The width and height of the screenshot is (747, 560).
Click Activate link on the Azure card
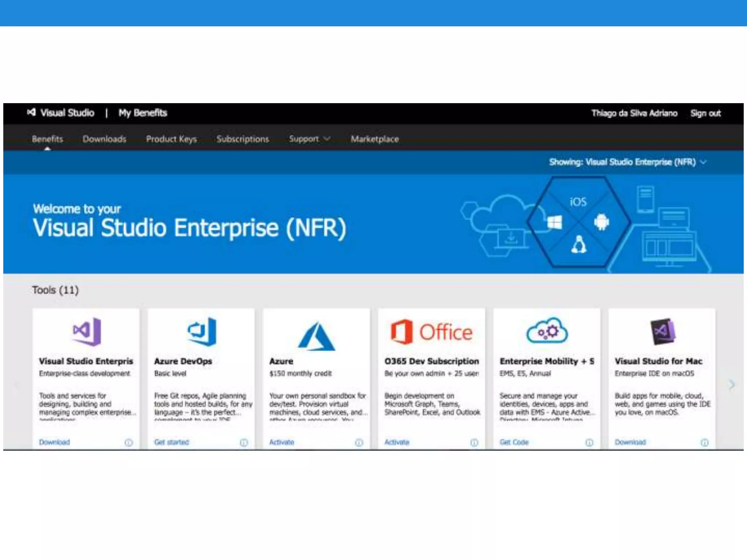[282, 442]
